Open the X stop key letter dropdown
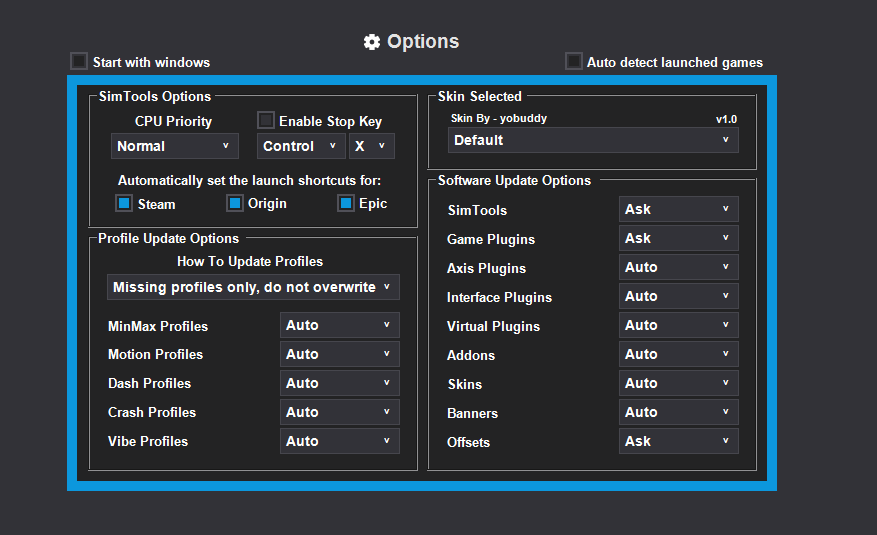877x535 pixels. tap(371, 146)
